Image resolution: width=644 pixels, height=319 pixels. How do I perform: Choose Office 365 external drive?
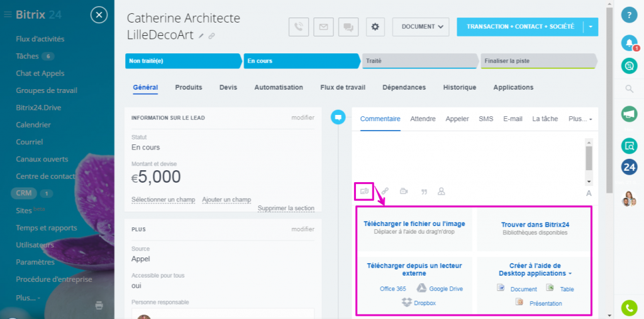[393, 289]
